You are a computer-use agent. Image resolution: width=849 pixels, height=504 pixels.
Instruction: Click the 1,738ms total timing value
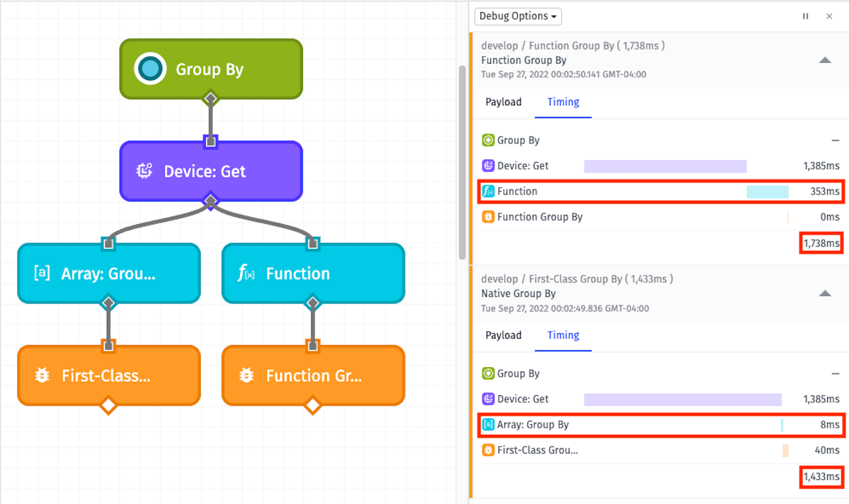pos(821,244)
